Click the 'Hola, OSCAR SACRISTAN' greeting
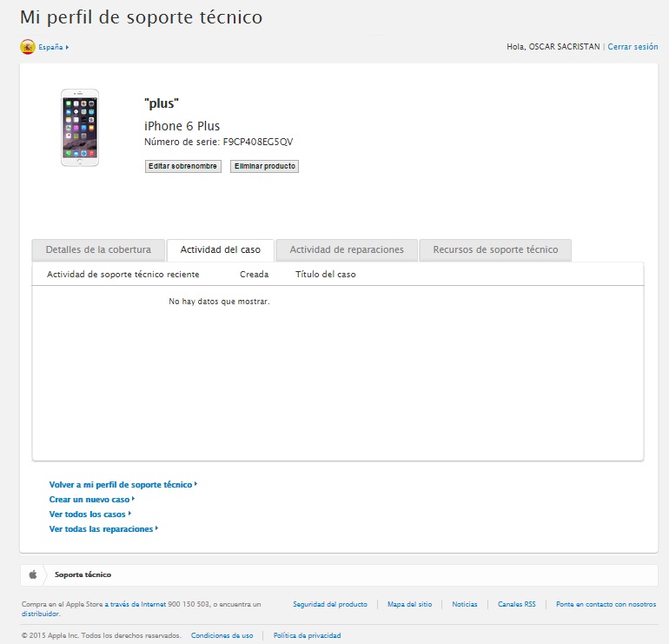The width and height of the screenshot is (669, 644). click(x=553, y=47)
